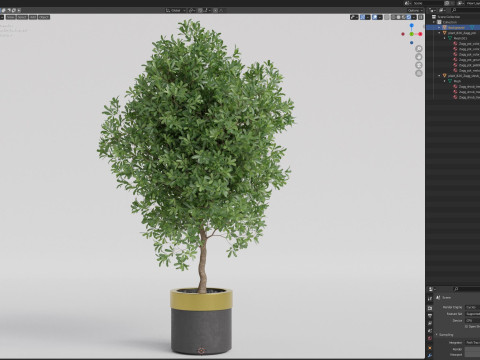
Task: Switch to solid viewport shading
Action: pos(399,17)
